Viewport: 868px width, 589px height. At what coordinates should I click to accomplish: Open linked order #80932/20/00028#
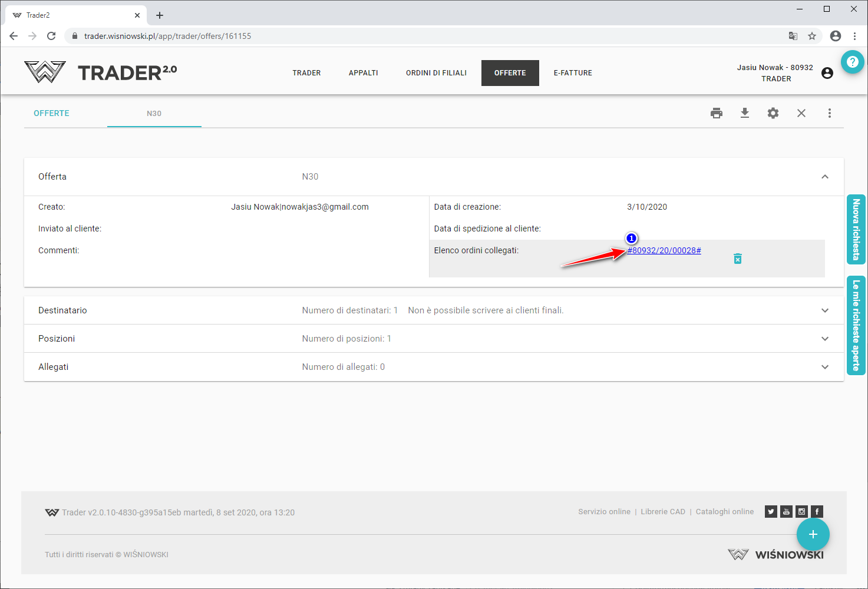664,250
